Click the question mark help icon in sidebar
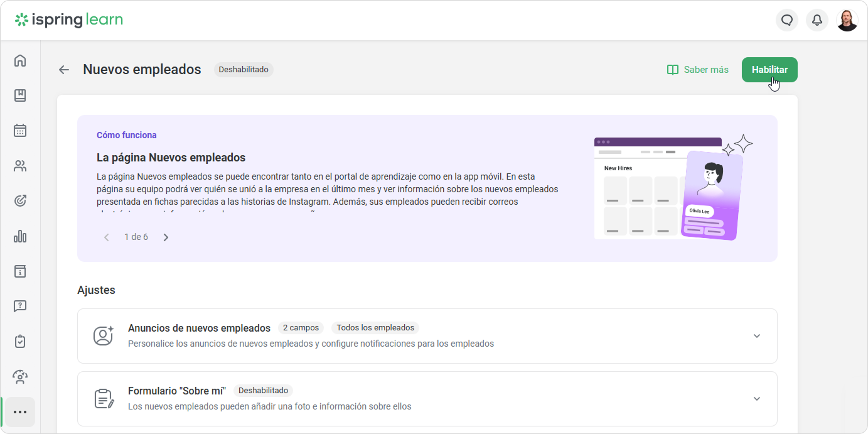 point(20,307)
